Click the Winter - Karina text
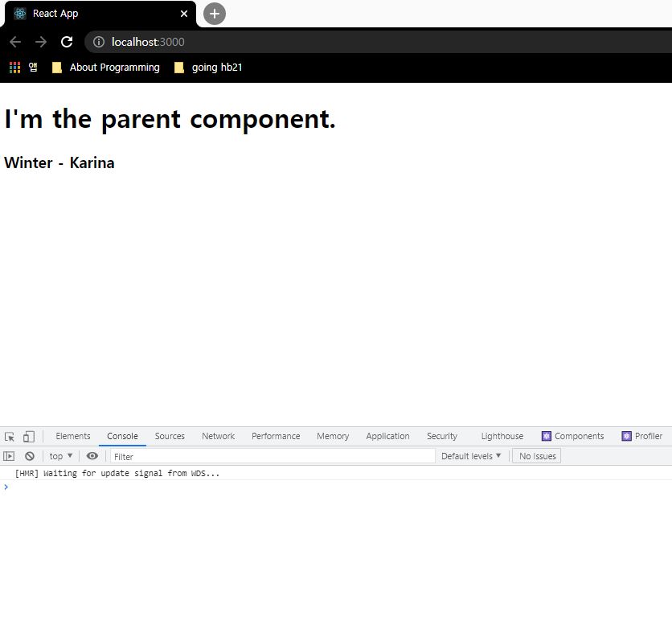Viewport: 672px width, 629px height. [x=59, y=163]
